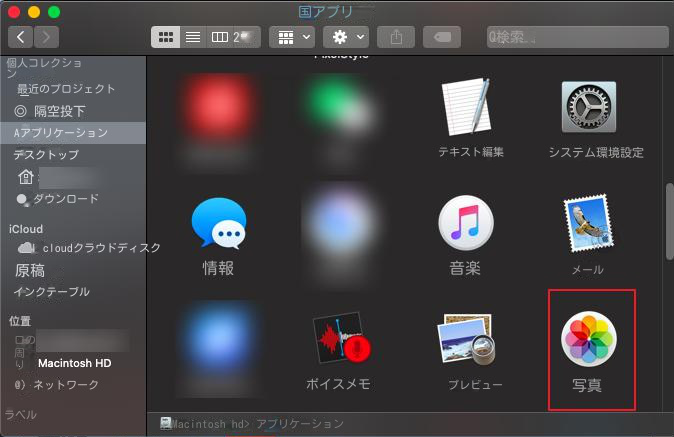
Task: Click the テキスト編集 label text
Action: pos(471,152)
